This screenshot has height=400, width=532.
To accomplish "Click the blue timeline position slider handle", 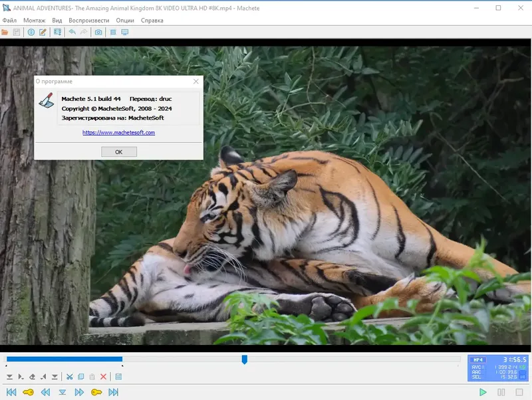I will pos(245,359).
